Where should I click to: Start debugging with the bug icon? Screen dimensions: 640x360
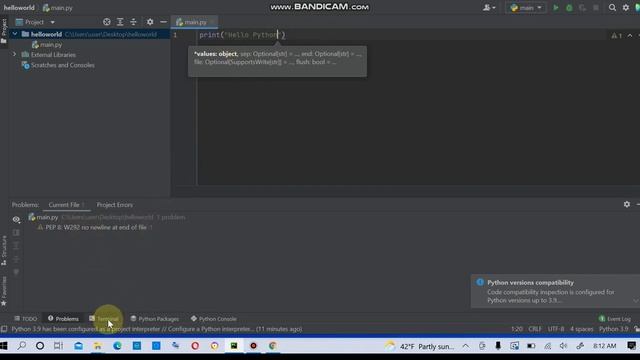[569, 8]
